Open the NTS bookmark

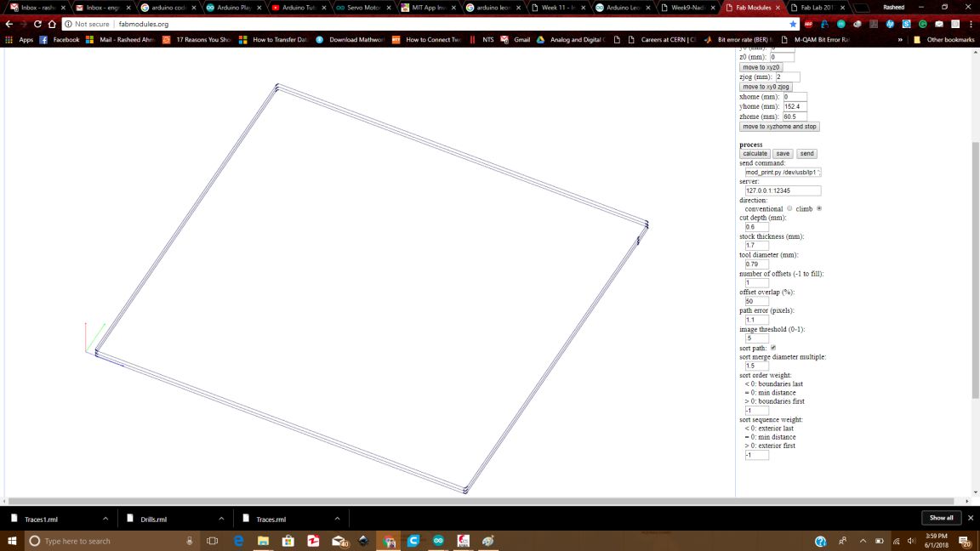click(481, 39)
